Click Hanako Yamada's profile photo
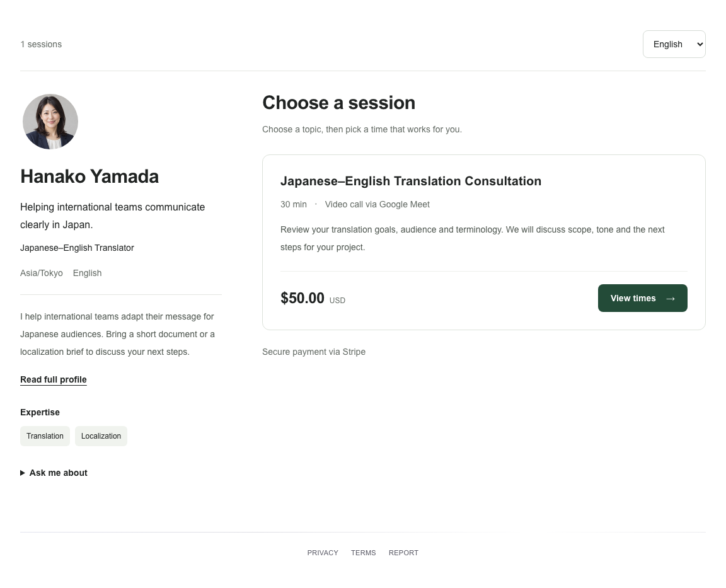This screenshot has width=726, height=588. click(50, 122)
